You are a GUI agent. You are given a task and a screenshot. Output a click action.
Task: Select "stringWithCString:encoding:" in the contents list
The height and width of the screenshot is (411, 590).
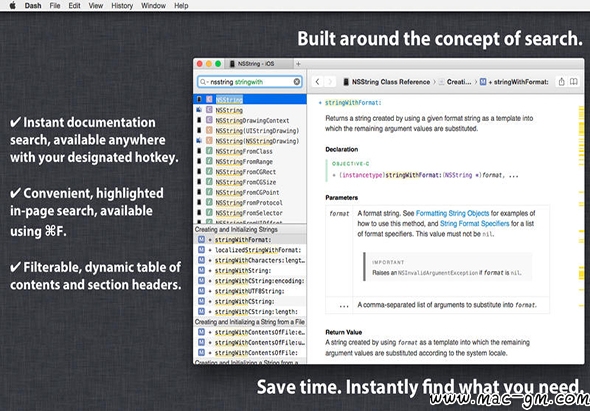[250, 281]
